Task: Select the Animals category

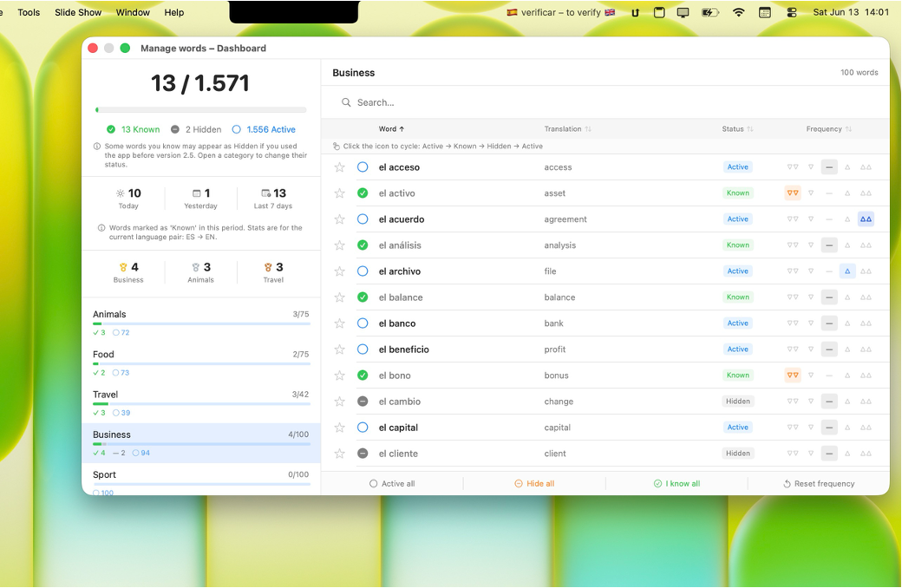Action: [200, 323]
